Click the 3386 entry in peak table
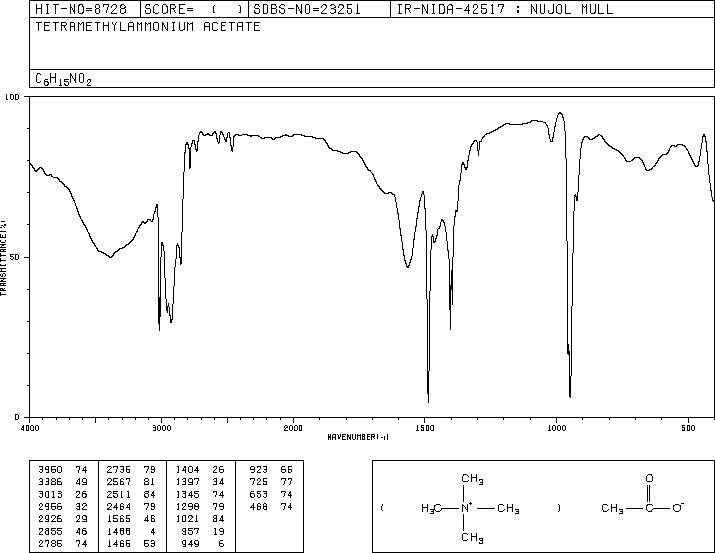Screen dimensions: 715x553 pos(50,482)
